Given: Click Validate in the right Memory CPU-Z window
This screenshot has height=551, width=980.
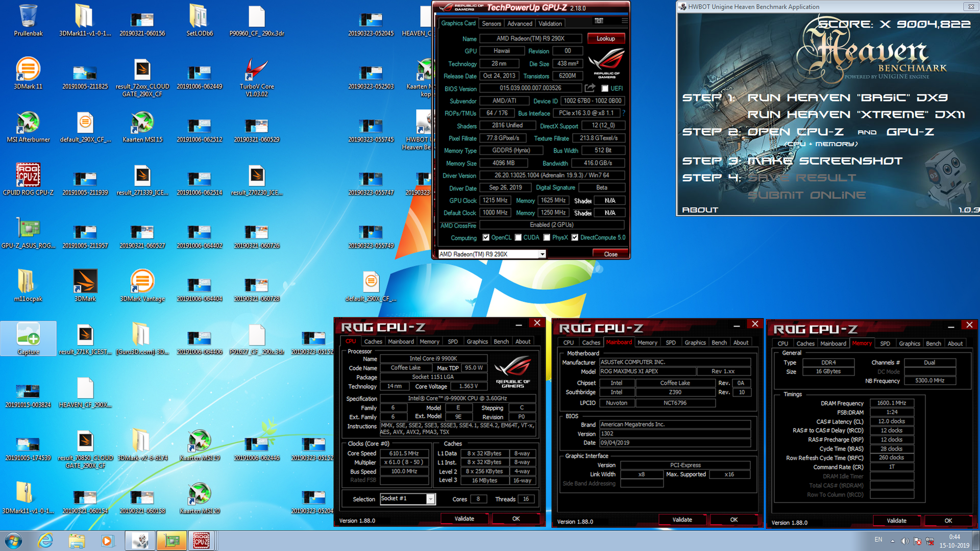Looking at the screenshot, I should coord(897,520).
